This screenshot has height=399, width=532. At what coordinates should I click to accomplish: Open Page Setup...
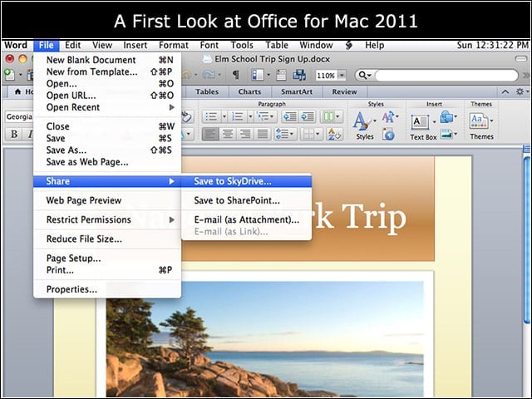(x=107, y=259)
